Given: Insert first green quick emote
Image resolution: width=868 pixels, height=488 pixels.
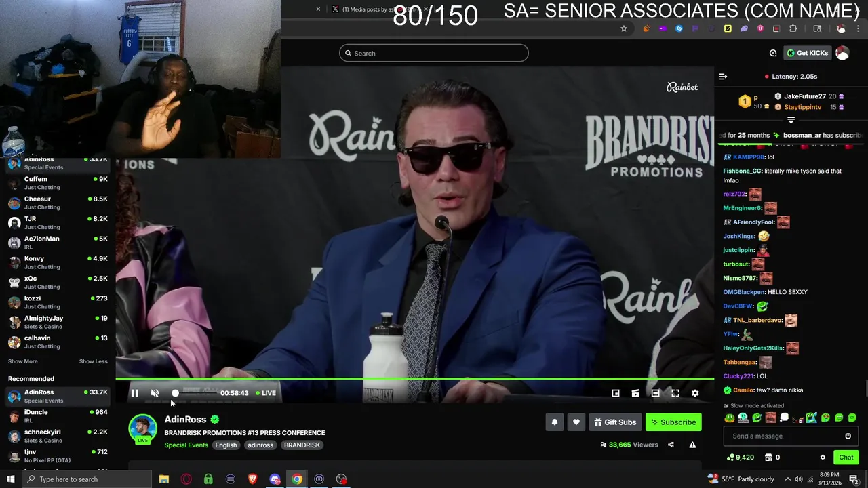Looking at the screenshot, I should (x=729, y=418).
